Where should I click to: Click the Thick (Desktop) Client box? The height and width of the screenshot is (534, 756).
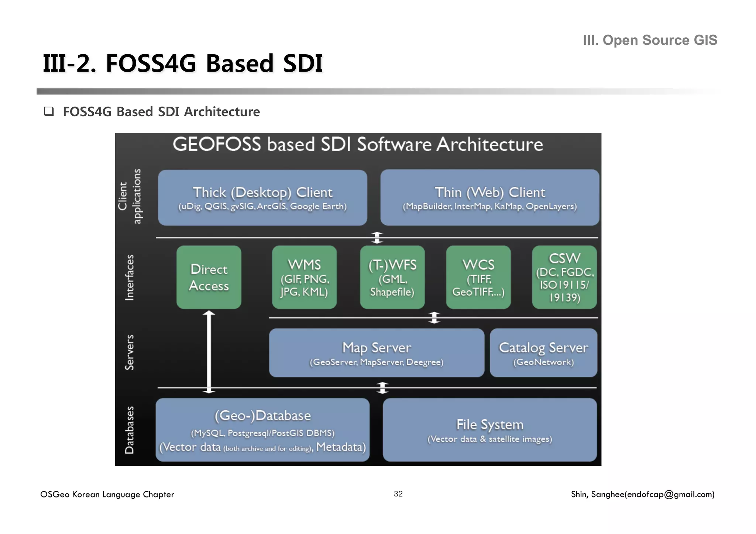pos(262,198)
